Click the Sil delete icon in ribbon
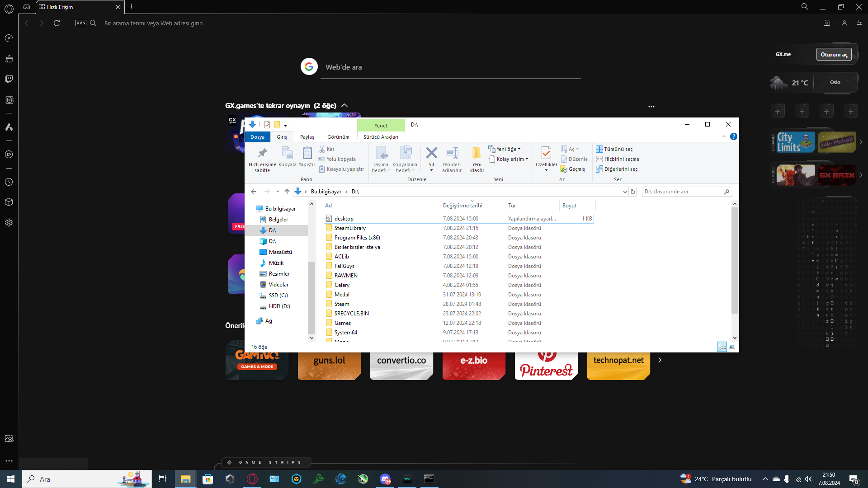 click(431, 154)
